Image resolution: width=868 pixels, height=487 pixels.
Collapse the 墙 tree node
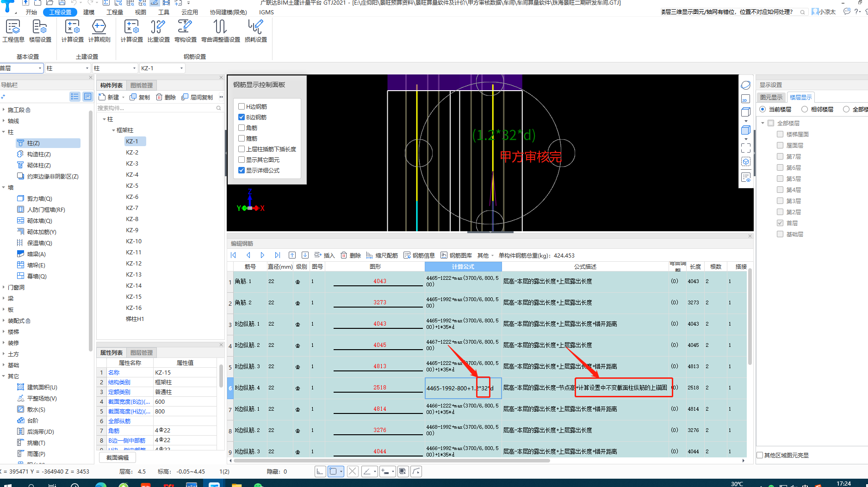[4, 188]
